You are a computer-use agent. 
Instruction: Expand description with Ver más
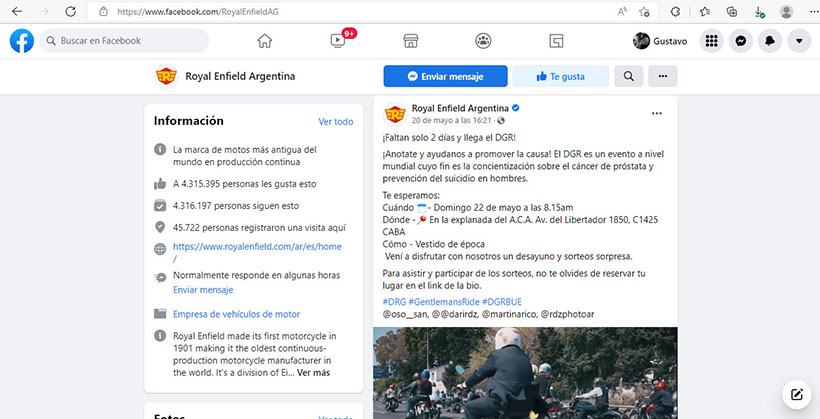(313, 373)
